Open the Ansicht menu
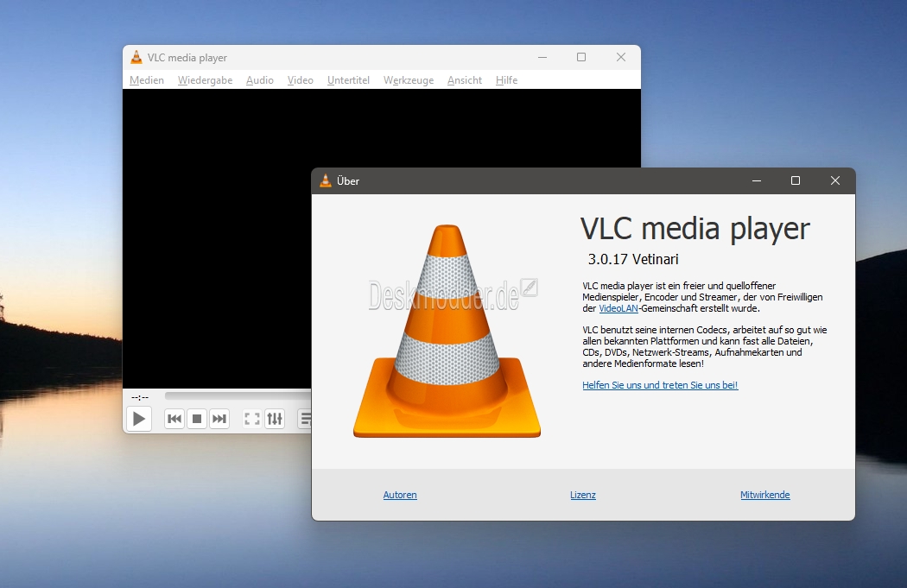This screenshot has width=907, height=588. (x=465, y=80)
